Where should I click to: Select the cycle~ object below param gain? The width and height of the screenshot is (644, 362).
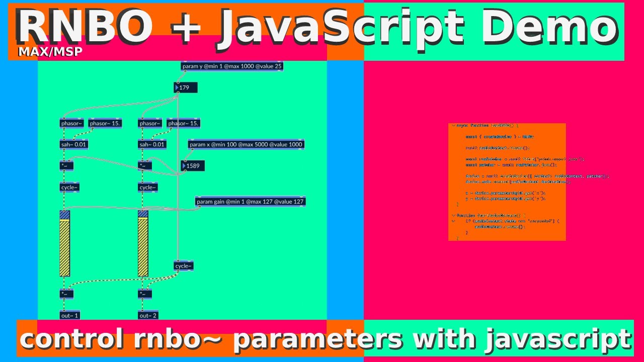click(x=183, y=265)
